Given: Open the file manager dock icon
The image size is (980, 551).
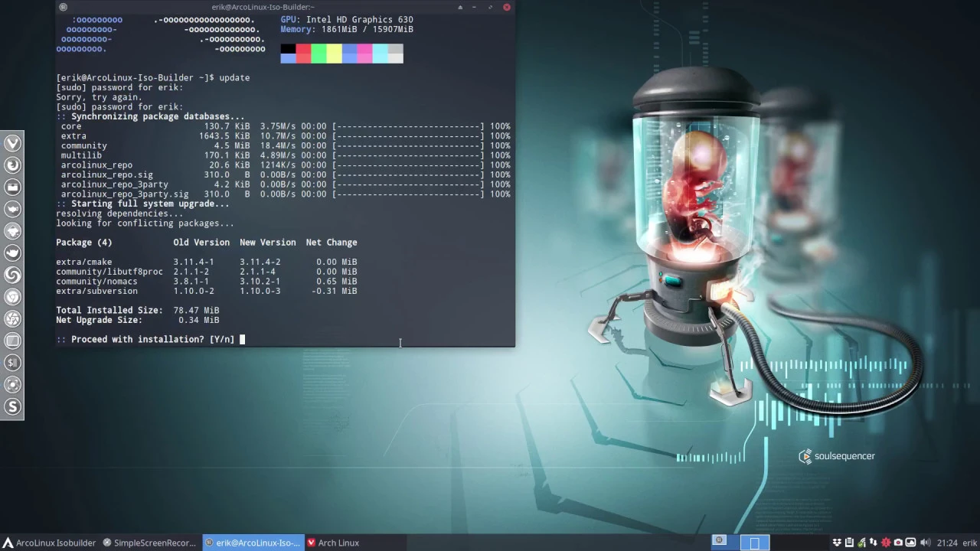Looking at the screenshot, I should (x=12, y=187).
